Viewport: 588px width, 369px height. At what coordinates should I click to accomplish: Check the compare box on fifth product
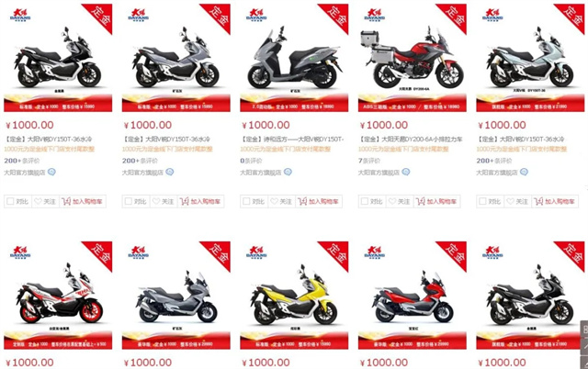coord(482,202)
